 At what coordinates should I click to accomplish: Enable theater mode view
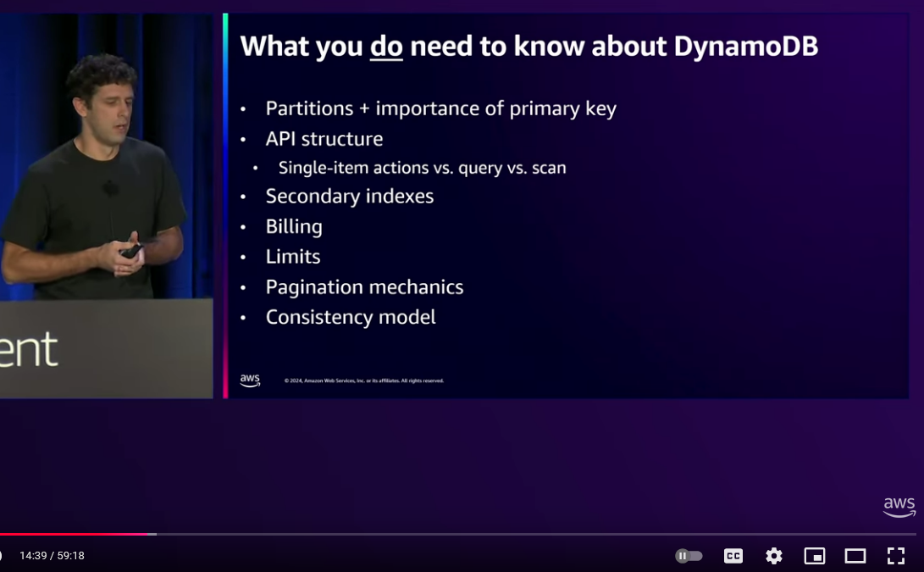pyautogui.click(x=855, y=556)
